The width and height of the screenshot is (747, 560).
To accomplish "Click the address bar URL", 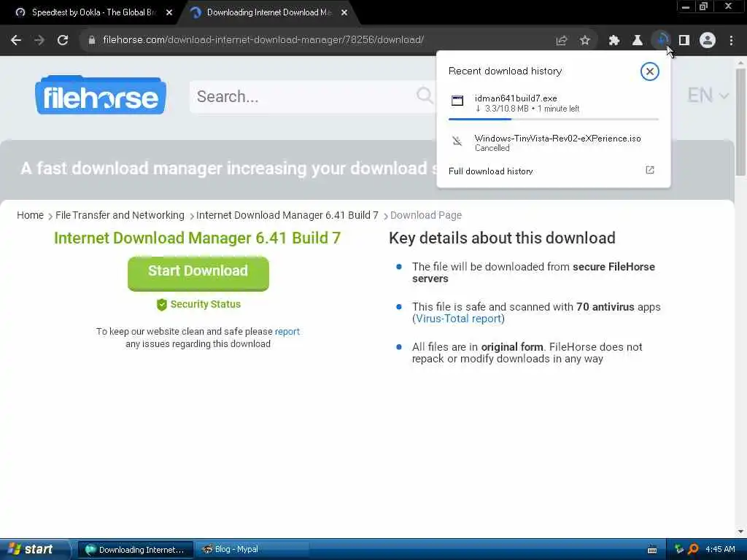I will click(263, 40).
